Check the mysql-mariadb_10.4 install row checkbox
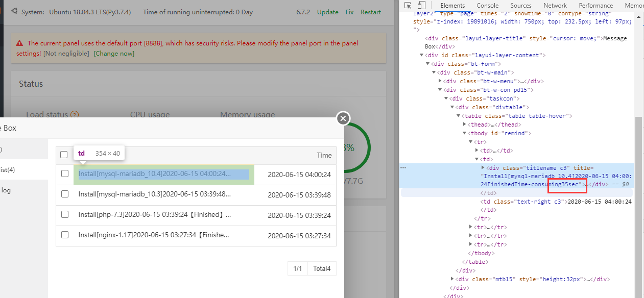 coord(65,174)
